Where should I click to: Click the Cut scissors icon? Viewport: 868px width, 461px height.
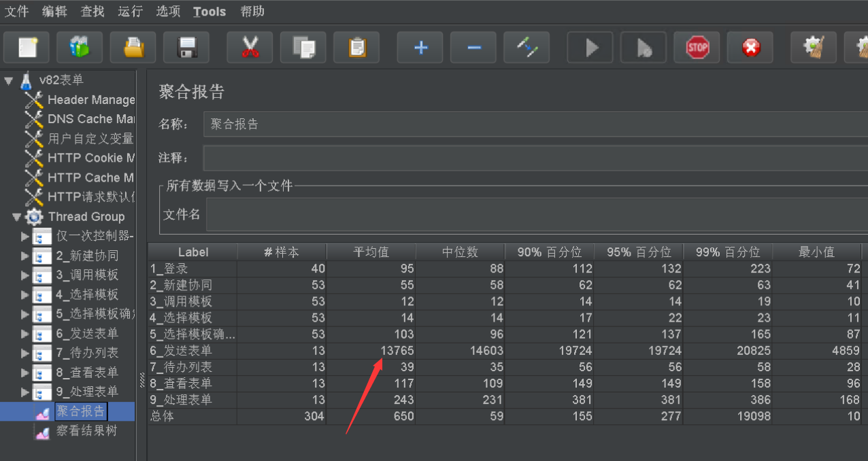[250, 48]
